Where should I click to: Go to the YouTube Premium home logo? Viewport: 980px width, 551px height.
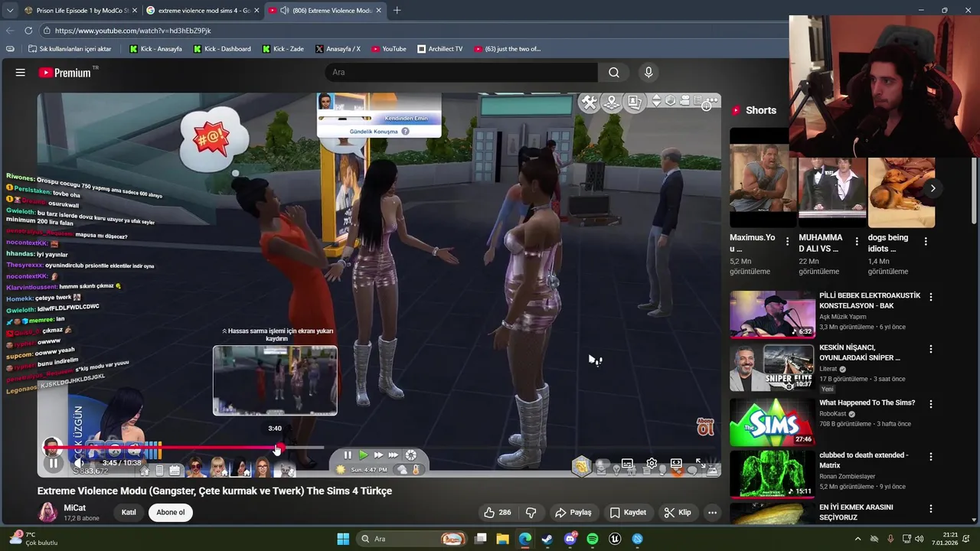(64, 73)
